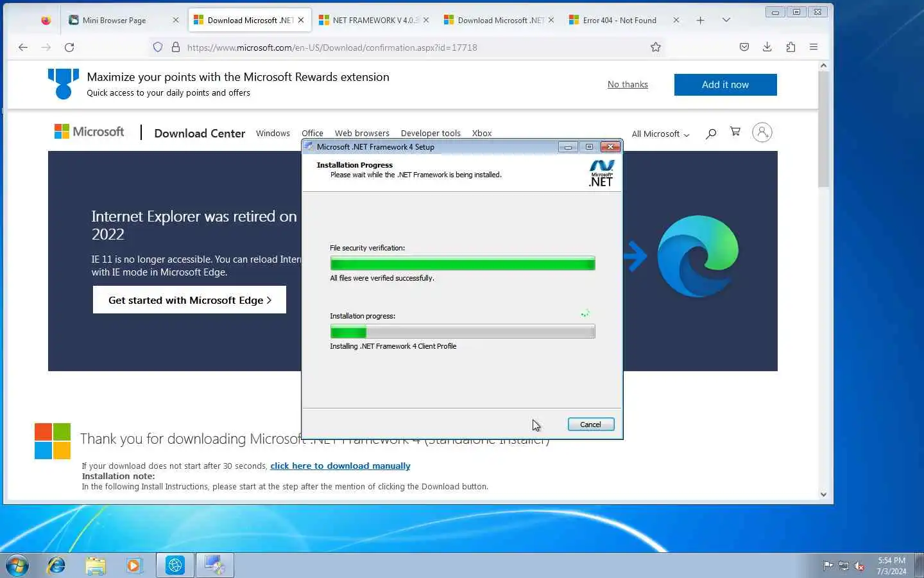Click the muted volume tray icon
Screen dimensions: 924x578
[x=860, y=566]
